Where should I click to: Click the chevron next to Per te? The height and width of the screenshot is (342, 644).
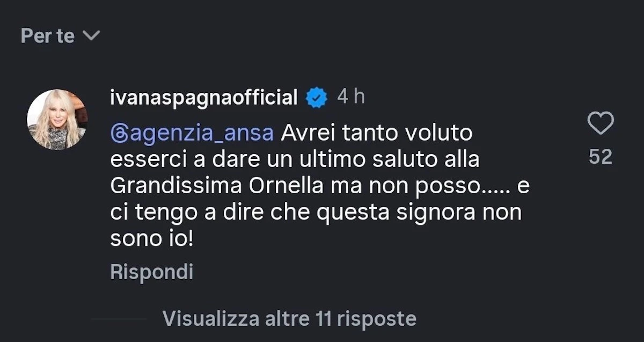pyautogui.click(x=91, y=35)
